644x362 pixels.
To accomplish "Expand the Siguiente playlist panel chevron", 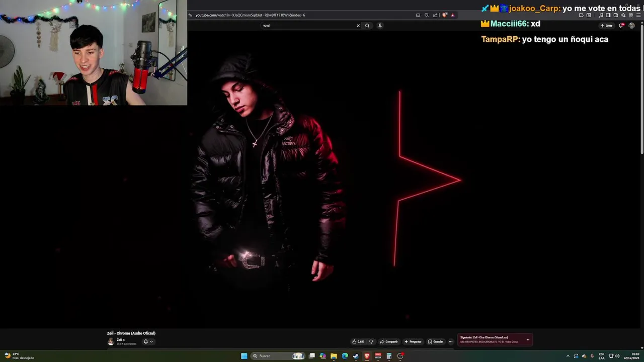I will point(528,340).
